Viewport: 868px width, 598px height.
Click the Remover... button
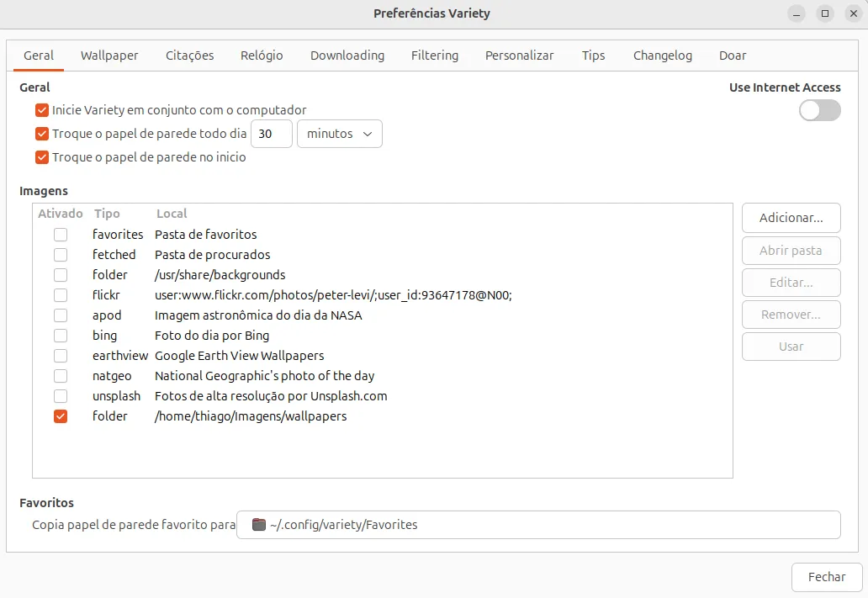point(791,315)
